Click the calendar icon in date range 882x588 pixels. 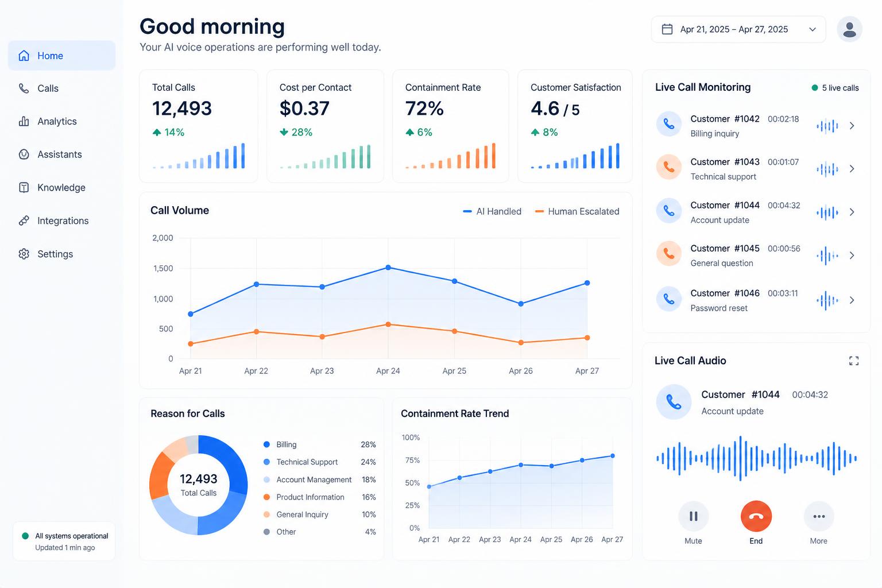tap(667, 29)
